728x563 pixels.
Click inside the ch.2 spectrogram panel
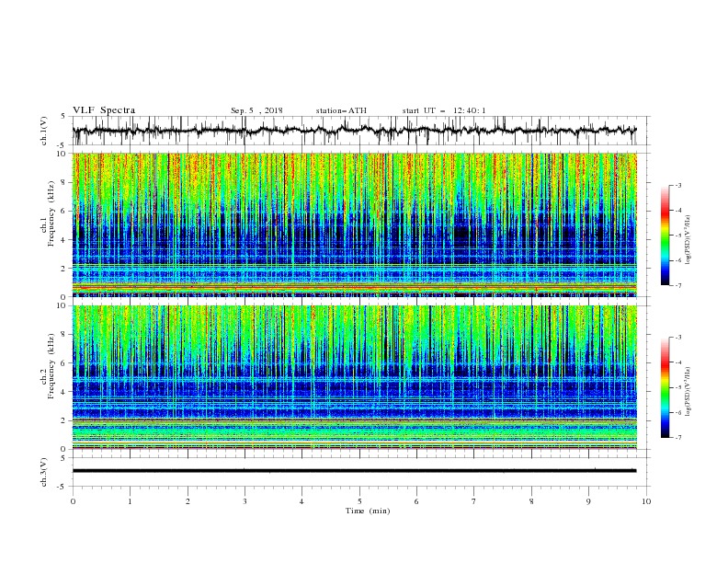coord(354,377)
